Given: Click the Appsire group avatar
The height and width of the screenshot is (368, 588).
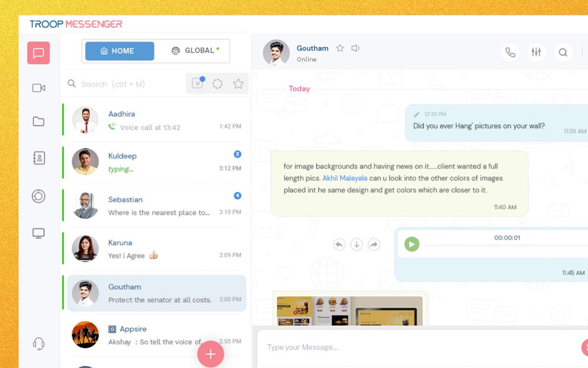Looking at the screenshot, I should tap(85, 335).
